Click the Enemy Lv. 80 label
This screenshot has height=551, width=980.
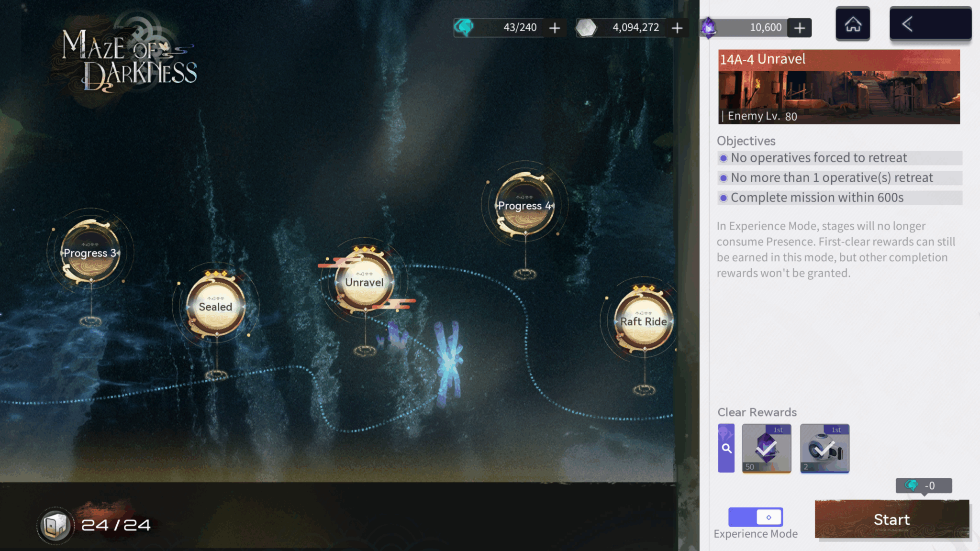(762, 116)
